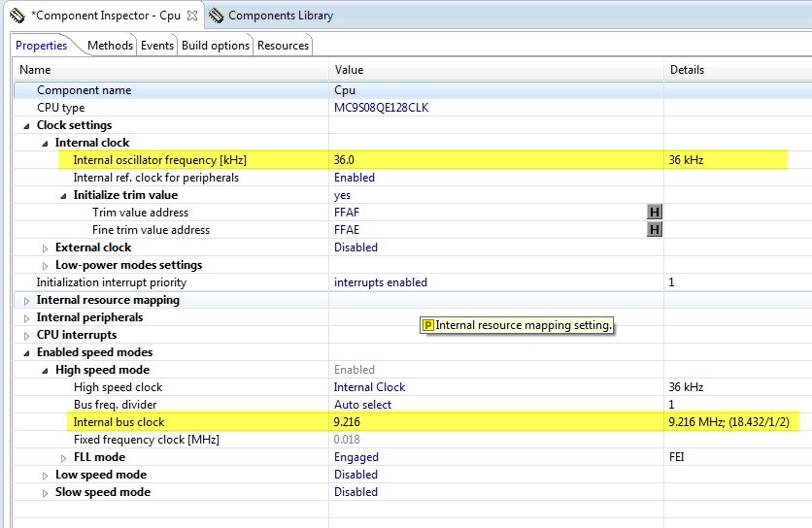Click H icon beside Fine trim value address
Viewport: 812px width, 528px height.
[655, 230]
